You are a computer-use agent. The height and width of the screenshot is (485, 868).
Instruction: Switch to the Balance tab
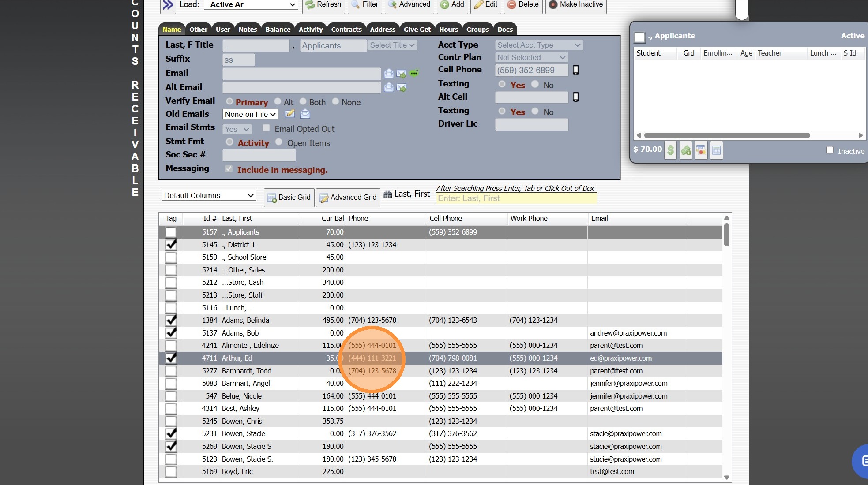click(x=278, y=30)
